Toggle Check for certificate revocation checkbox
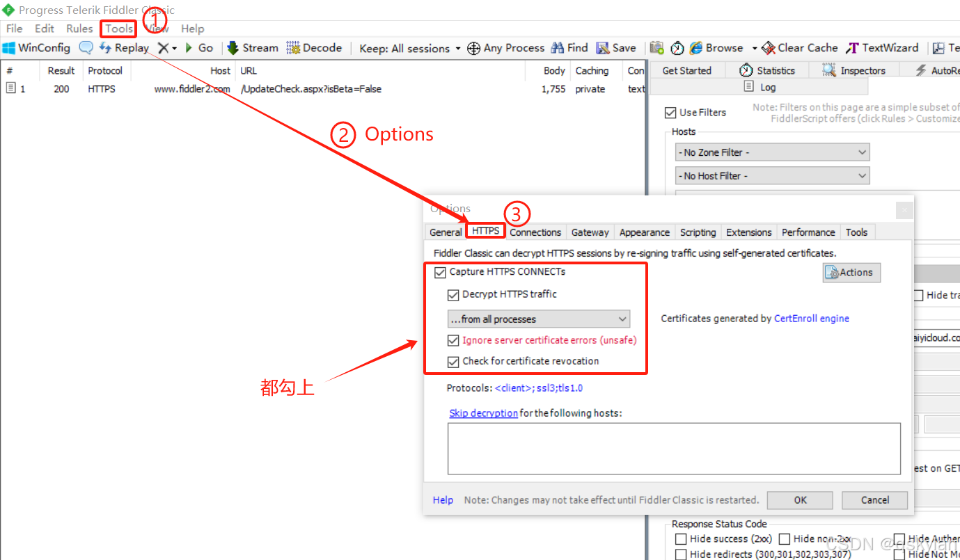 pyautogui.click(x=453, y=362)
